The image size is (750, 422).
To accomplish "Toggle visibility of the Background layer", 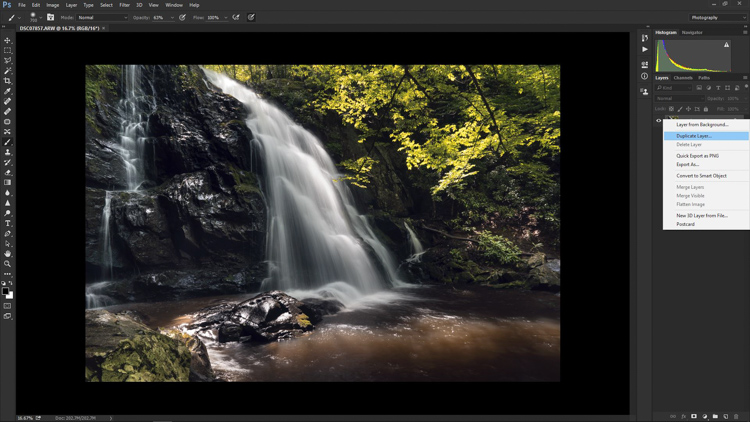I will (x=658, y=121).
